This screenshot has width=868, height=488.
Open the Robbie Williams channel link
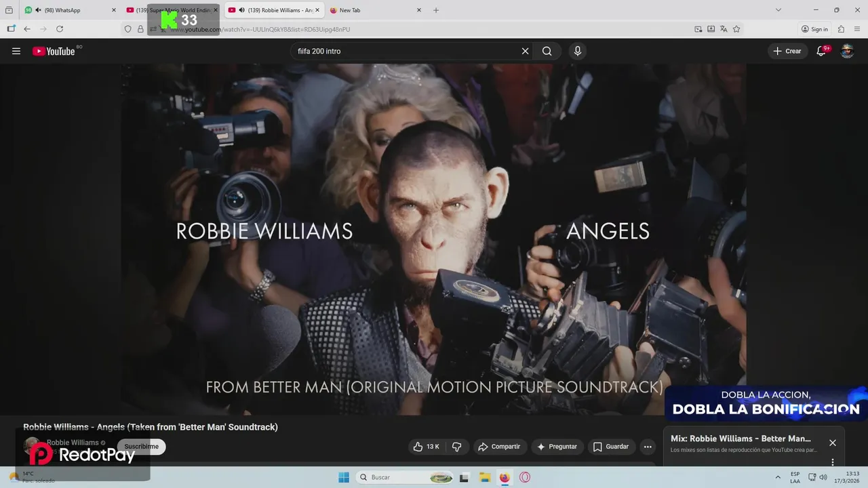tap(73, 443)
